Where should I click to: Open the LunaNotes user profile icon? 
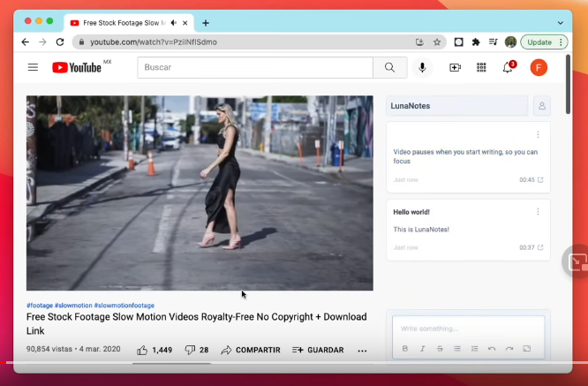pos(542,106)
